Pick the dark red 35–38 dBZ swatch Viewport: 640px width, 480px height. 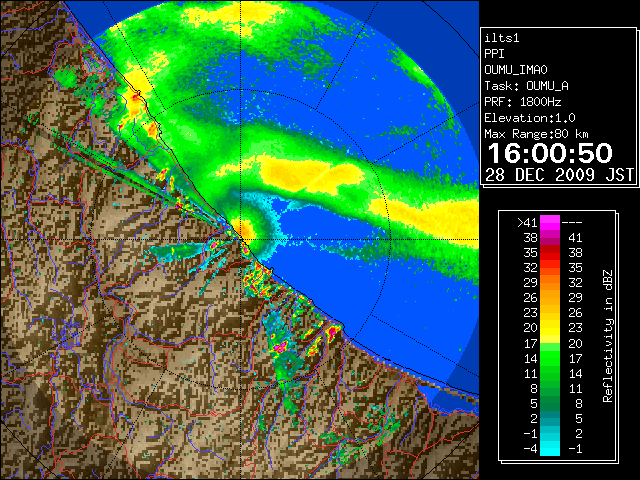[x=550, y=253]
